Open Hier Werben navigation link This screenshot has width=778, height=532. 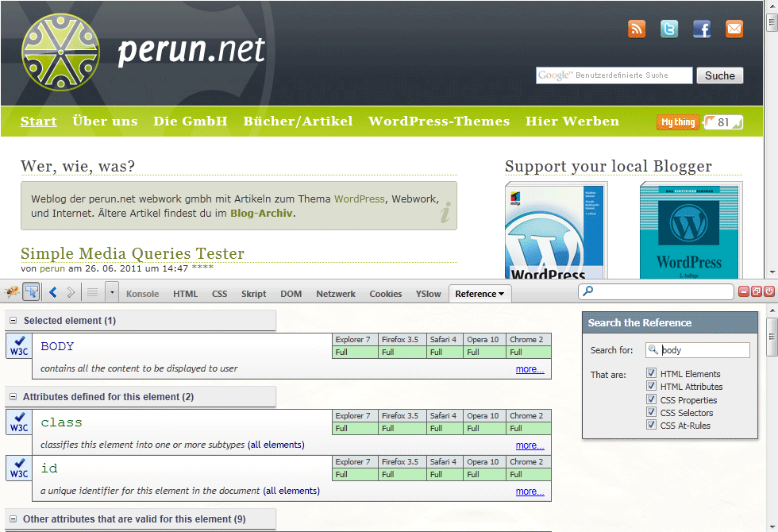pos(572,121)
